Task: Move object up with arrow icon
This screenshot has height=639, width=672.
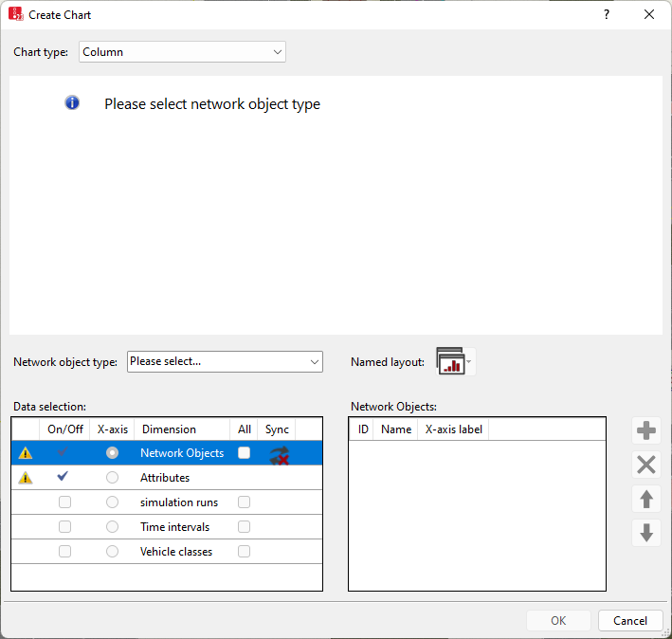Action: click(646, 499)
